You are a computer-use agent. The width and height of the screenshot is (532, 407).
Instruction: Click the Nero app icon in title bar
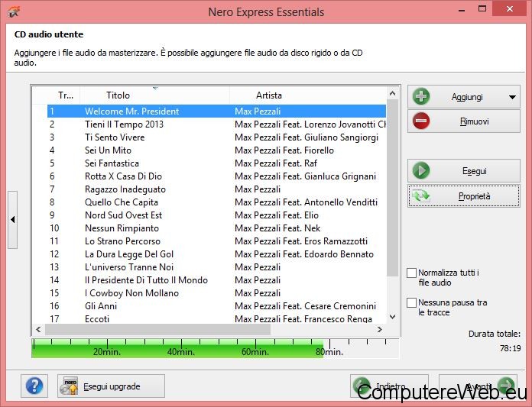(x=14, y=11)
